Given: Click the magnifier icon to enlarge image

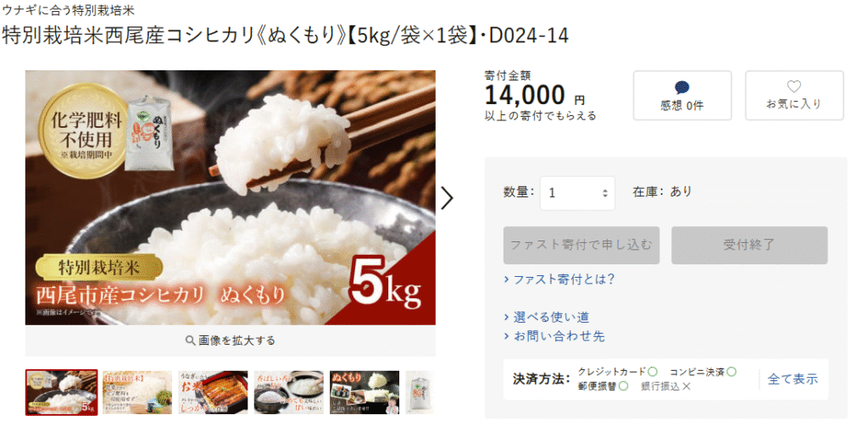Looking at the screenshot, I should [x=190, y=340].
